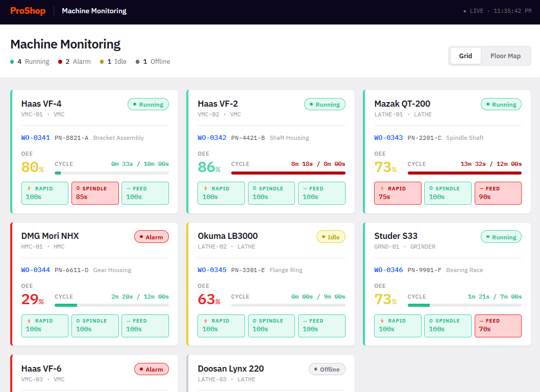This screenshot has height=392, width=540.
Task: Click Offline badge on Doosan Lynx 220
Action: 327,369
